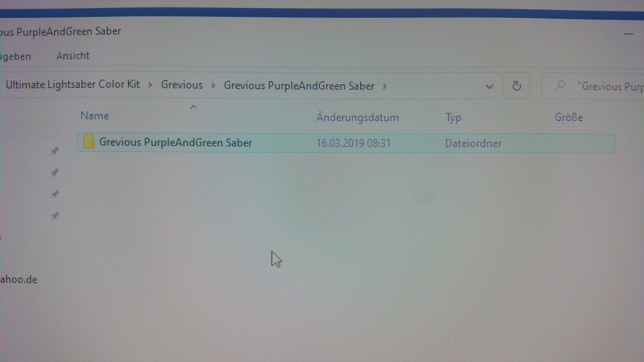Screen dimensions: 644x362
Task: Click the second pin icon in the sidebar
Action: click(55, 173)
